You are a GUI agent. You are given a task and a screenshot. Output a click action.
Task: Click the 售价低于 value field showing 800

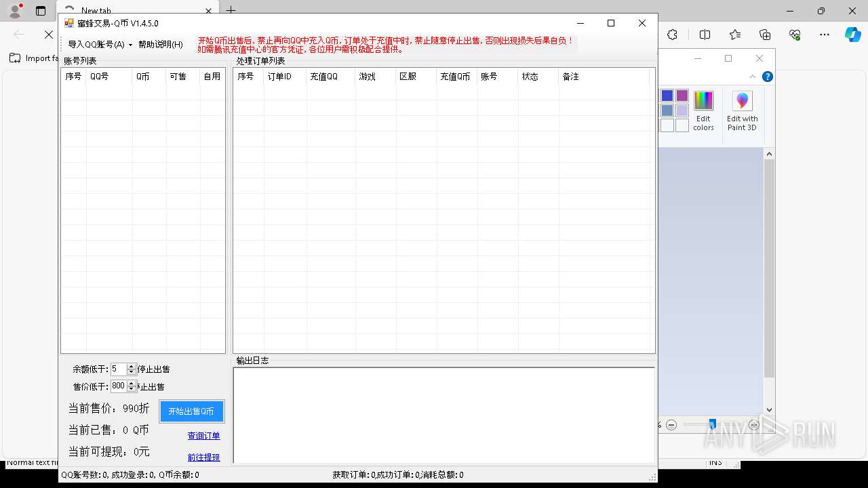click(119, 386)
